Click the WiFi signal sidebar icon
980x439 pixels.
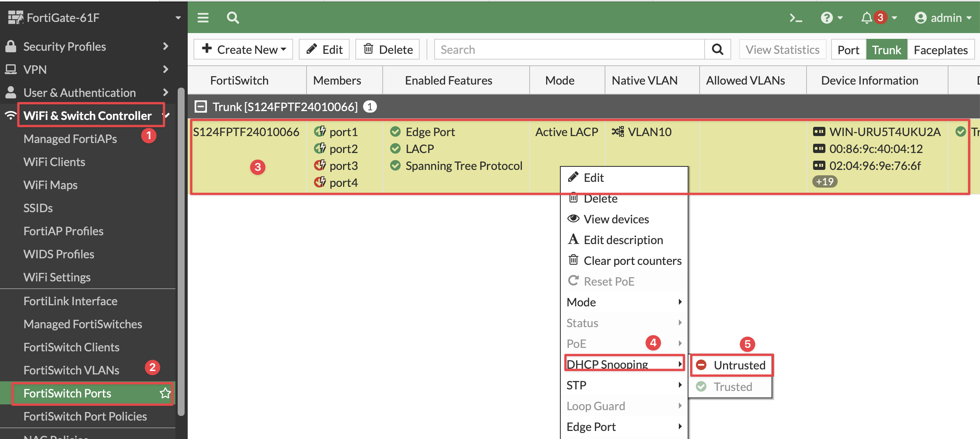pyautogui.click(x=11, y=115)
